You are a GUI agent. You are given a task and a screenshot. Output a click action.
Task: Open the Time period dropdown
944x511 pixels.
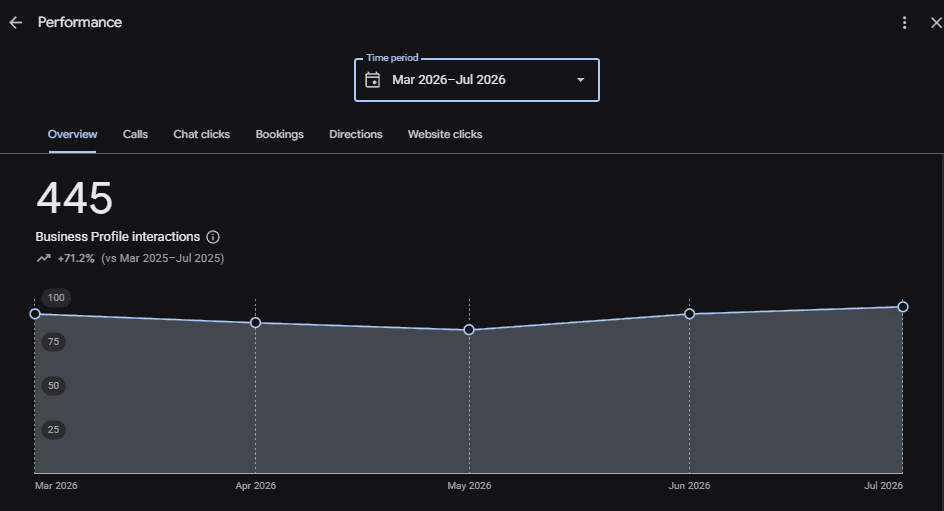click(x=477, y=80)
